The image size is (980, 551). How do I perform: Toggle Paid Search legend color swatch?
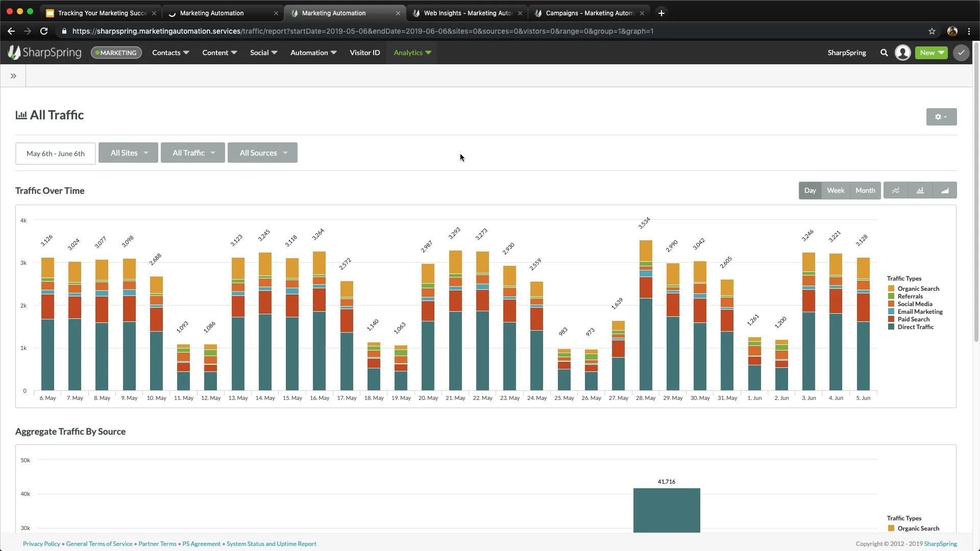[891, 319]
